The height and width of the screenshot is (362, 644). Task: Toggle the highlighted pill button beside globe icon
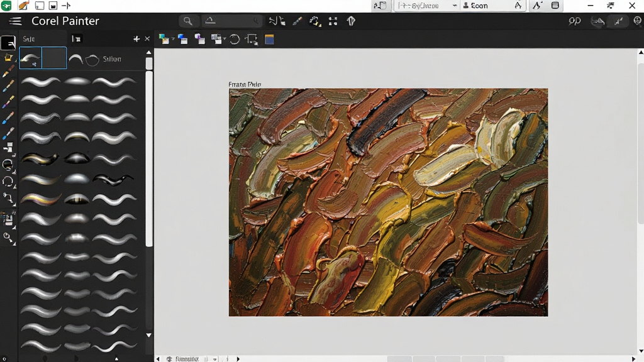pos(618,21)
